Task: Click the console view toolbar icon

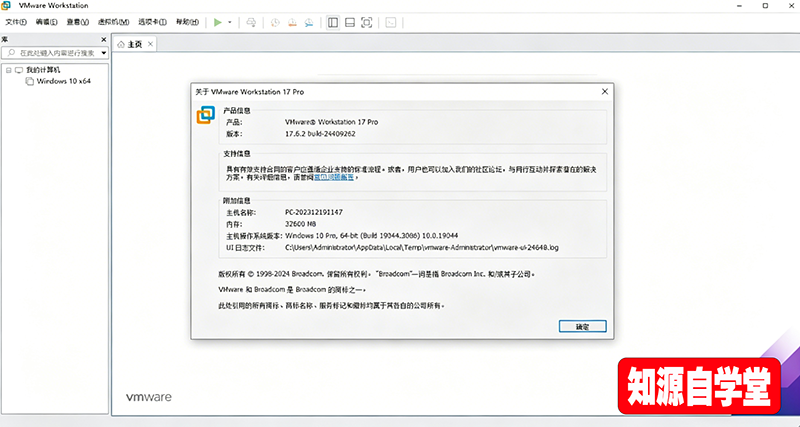Action: (x=390, y=21)
